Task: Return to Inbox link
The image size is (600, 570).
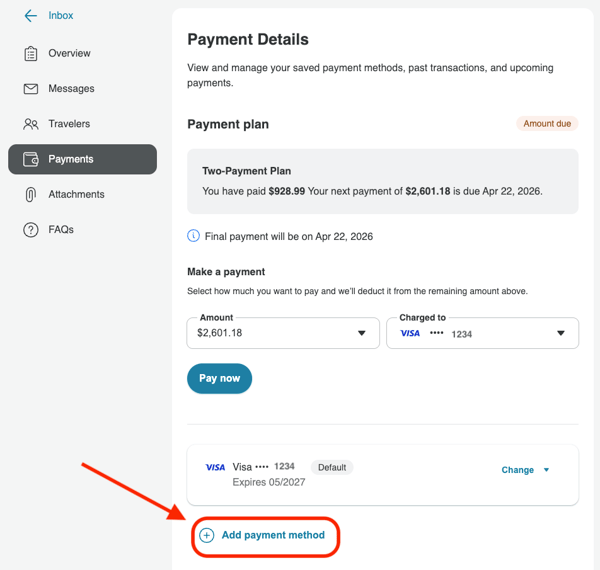Action: 60,16
